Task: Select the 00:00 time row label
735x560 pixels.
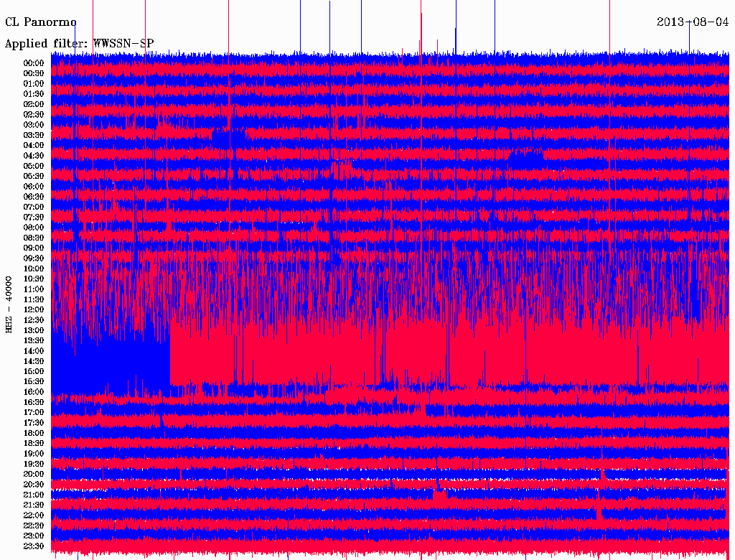Action: point(34,63)
